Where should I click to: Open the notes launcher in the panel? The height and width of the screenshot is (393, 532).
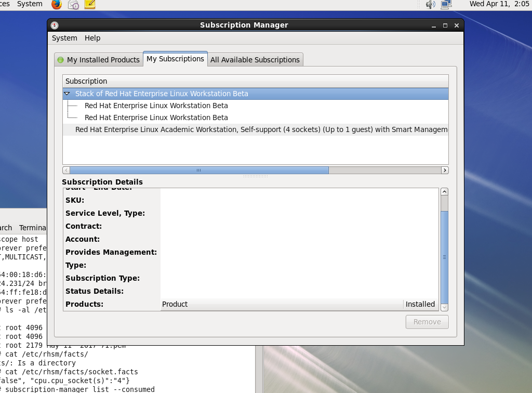click(x=90, y=4)
